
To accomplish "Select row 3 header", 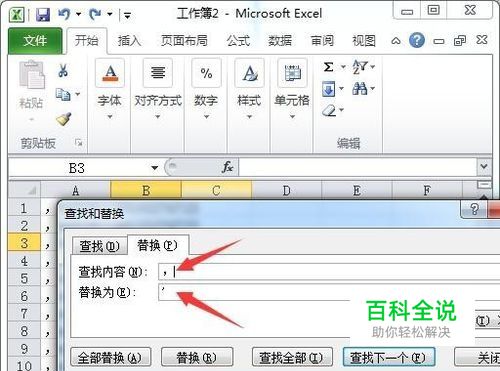I will [24, 243].
